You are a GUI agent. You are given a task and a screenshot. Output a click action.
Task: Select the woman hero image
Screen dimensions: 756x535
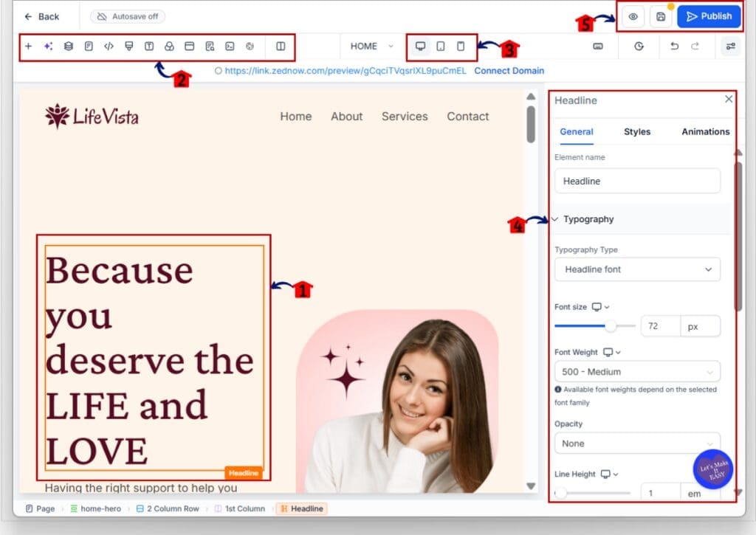(x=398, y=402)
